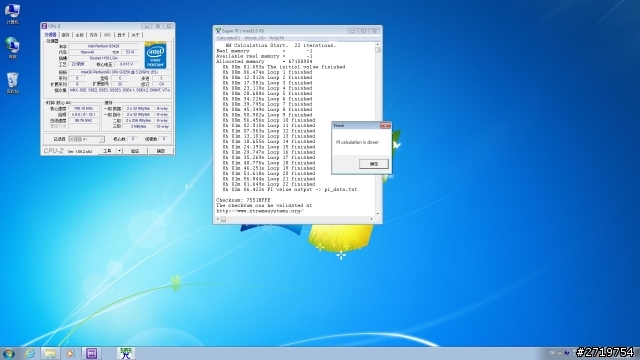
Task: Click the Super PI horizontal scroll right arrow
Action: click(371, 219)
